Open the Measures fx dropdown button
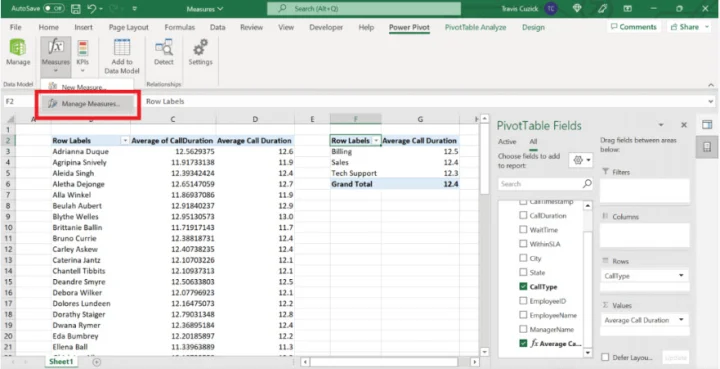This screenshot has height=369, width=720. click(56, 56)
